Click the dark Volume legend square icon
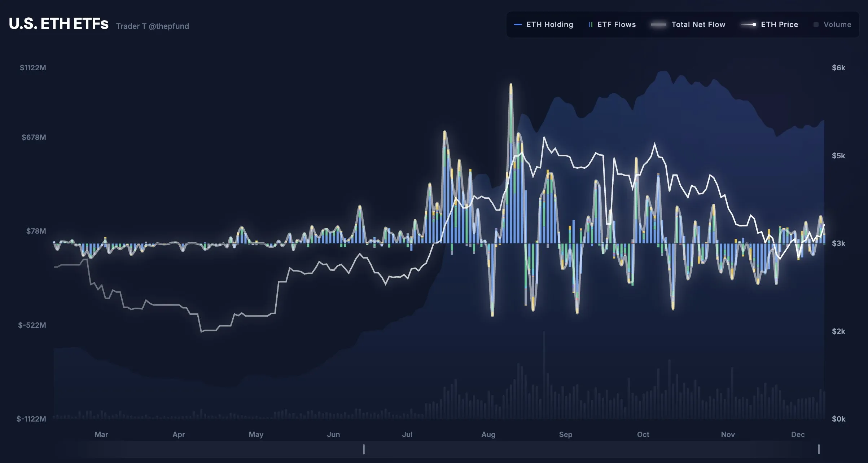The width and height of the screenshot is (868, 463). [x=816, y=25]
